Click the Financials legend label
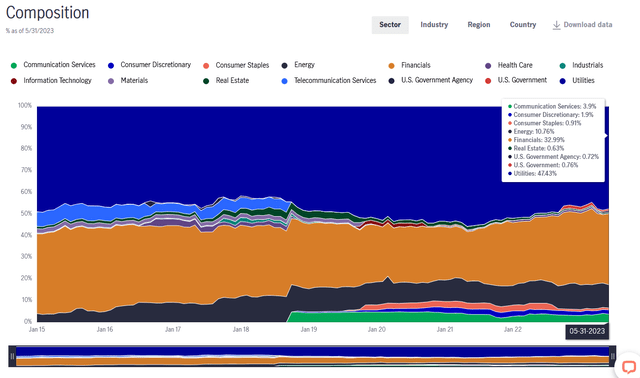The height and width of the screenshot is (378, 640). pyautogui.click(x=416, y=65)
